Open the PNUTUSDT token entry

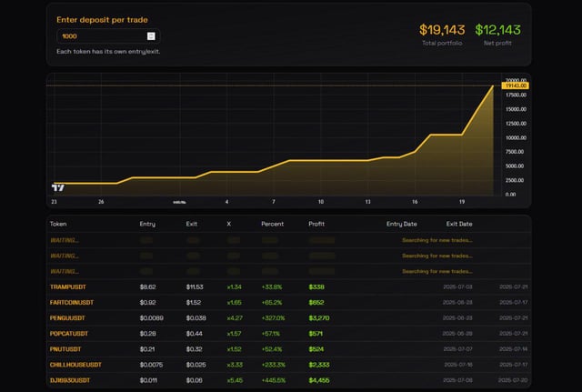tap(68, 348)
